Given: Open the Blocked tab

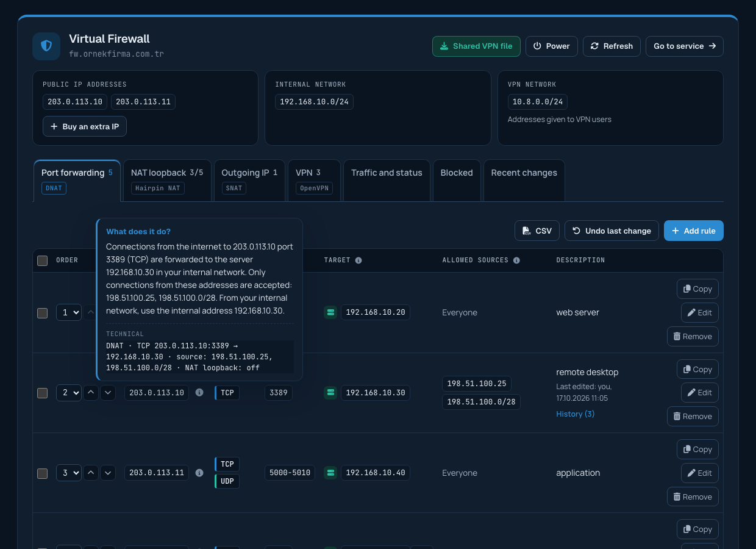Looking at the screenshot, I should coord(457,181).
